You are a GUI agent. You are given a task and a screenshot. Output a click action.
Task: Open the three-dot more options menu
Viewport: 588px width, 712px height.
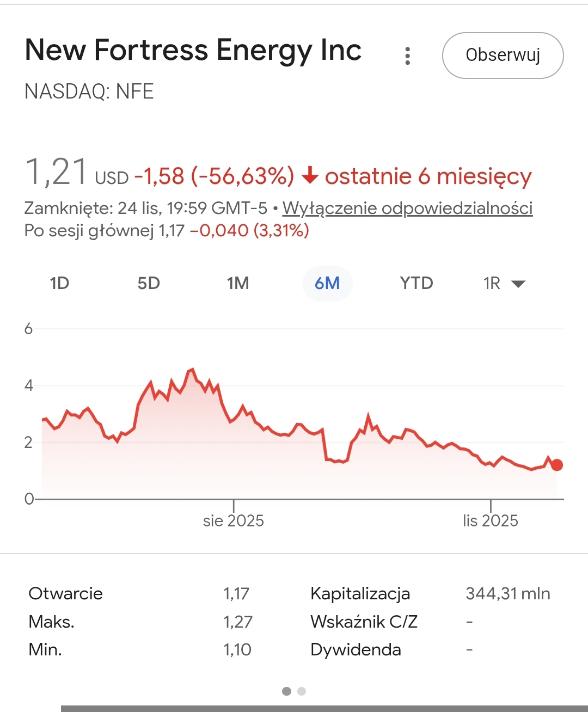pos(407,56)
